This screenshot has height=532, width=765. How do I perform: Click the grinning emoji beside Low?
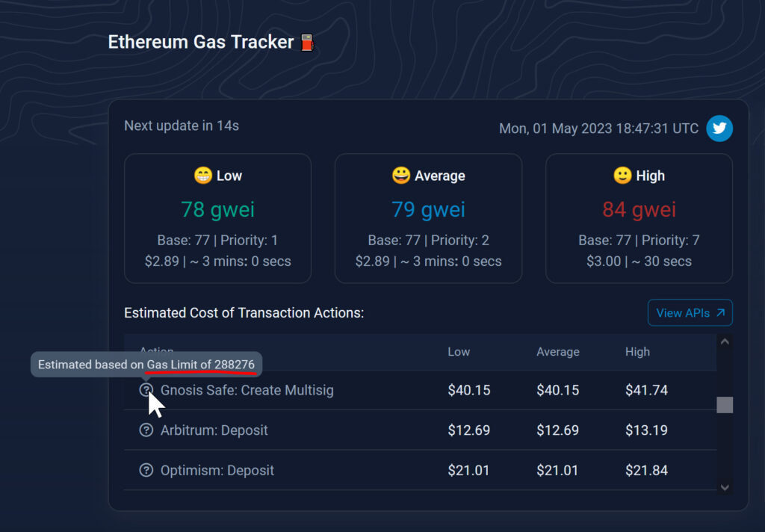[202, 176]
